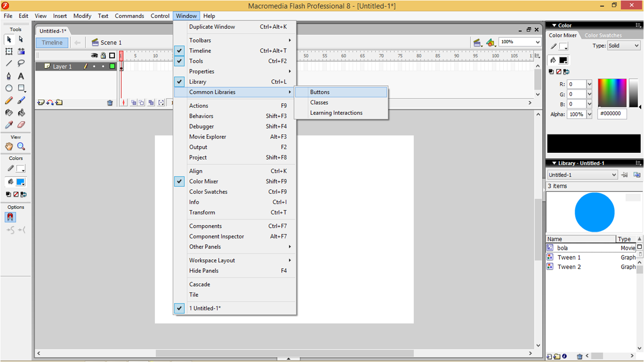The width and height of the screenshot is (644, 362).
Task: Click the Color Mixer stroke color swatch
Action: pyautogui.click(x=564, y=46)
